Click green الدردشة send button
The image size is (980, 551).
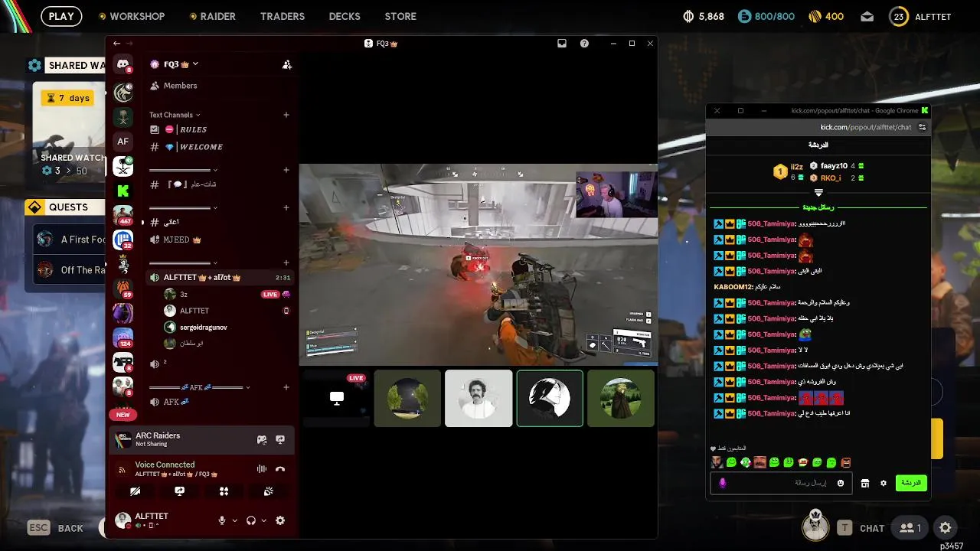coord(911,483)
